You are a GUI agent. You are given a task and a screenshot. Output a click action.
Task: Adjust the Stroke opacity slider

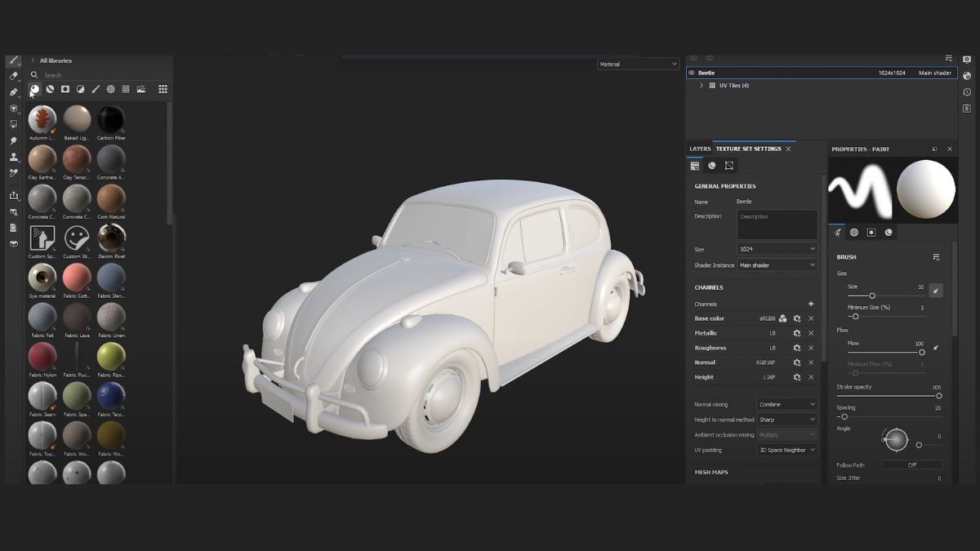(x=889, y=396)
